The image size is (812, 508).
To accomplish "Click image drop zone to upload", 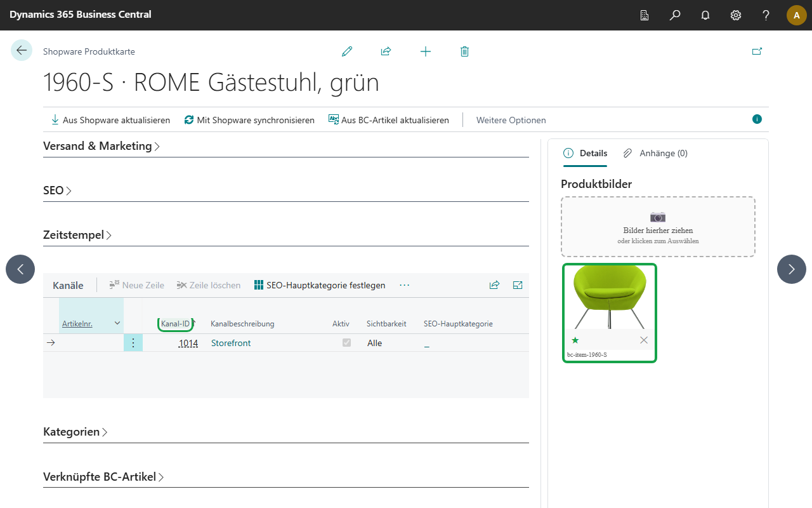I will (x=658, y=227).
